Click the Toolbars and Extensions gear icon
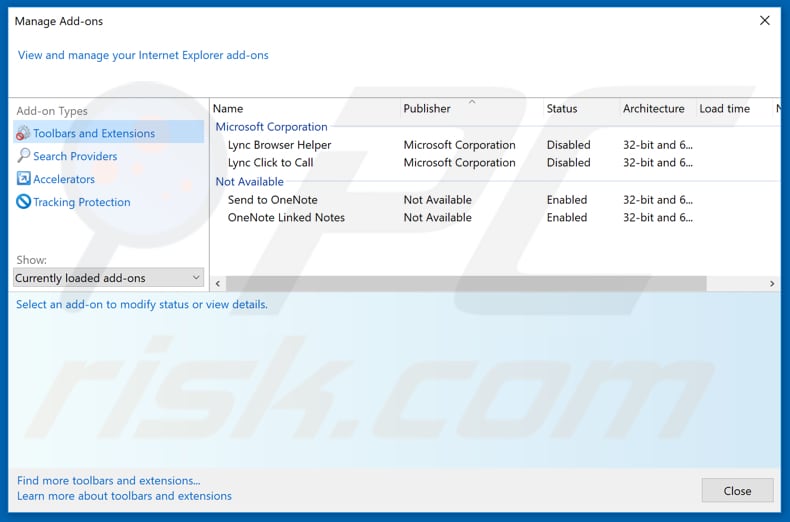 (x=23, y=133)
